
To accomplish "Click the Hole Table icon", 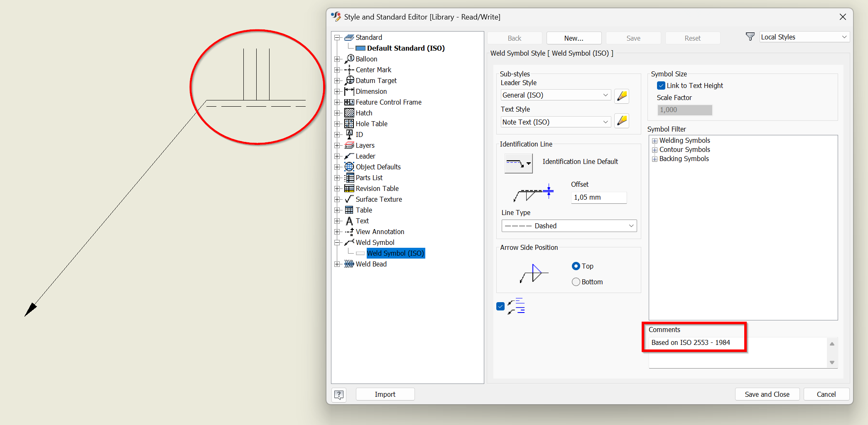I will [349, 124].
